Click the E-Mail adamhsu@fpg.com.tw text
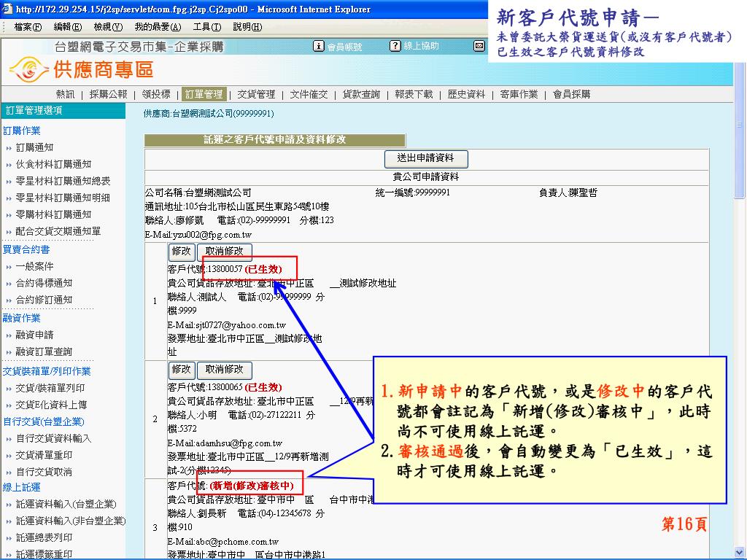This screenshot has height=560, width=747. click(x=225, y=443)
